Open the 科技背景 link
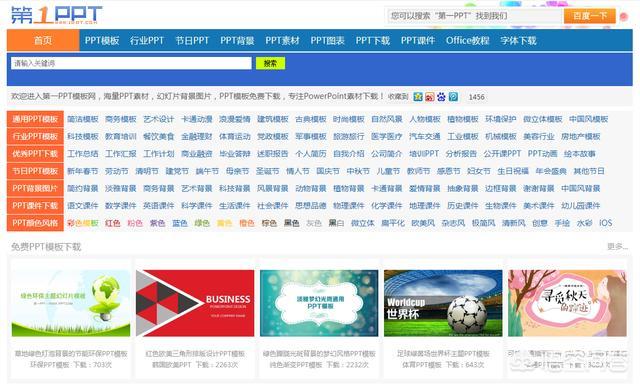Image resolution: width=640 pixels, height=384 pixels. click(x=235, y=189)
